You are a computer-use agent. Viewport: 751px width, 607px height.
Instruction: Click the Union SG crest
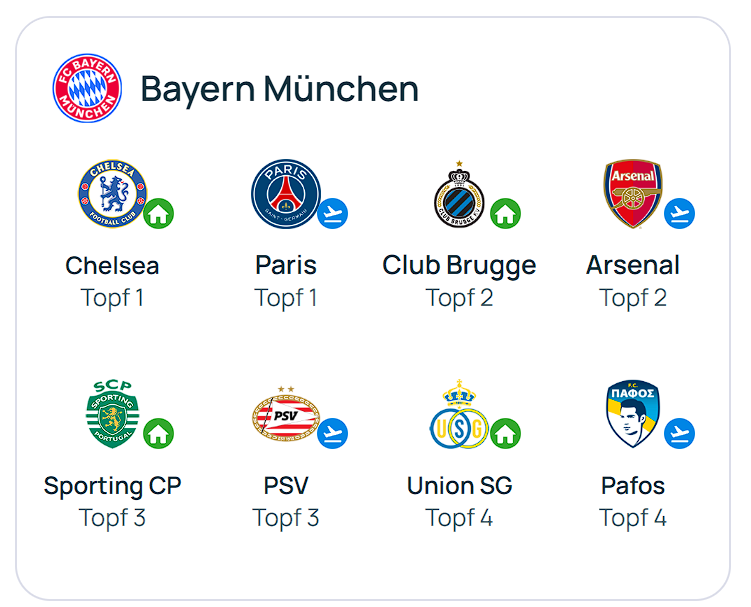tap(458, 415)
